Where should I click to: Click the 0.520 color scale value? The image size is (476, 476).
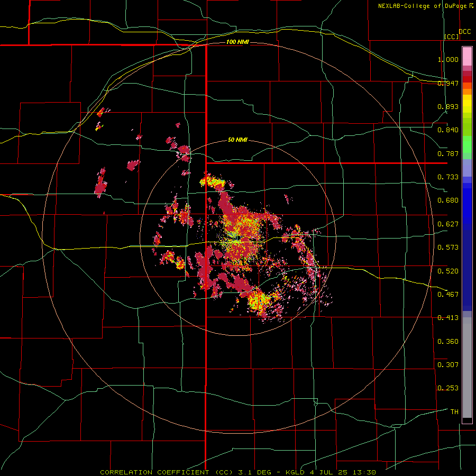click(448, 271)
